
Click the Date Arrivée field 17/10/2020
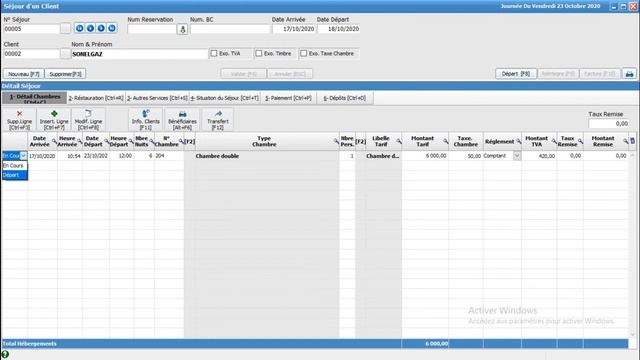[x=294, y=29]
